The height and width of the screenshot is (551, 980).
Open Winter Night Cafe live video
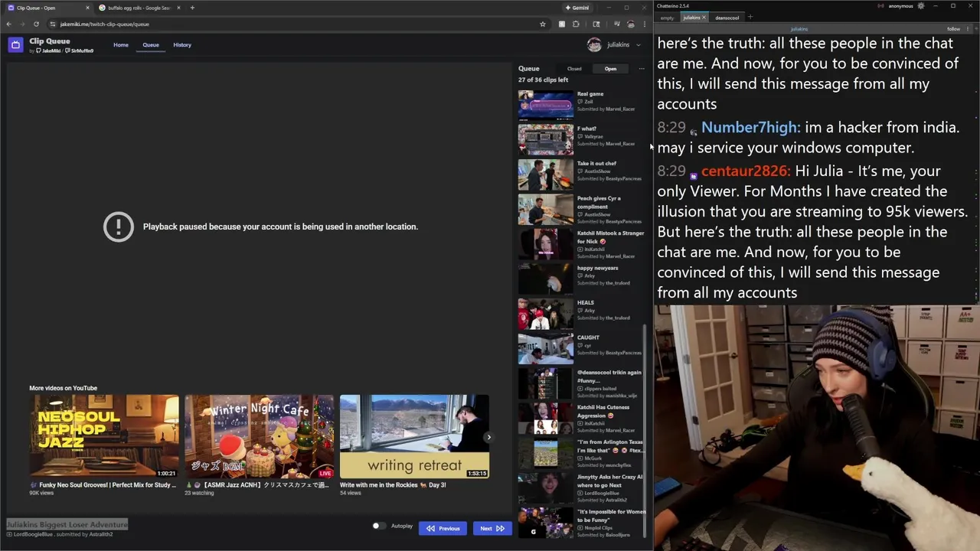(260, 436)
